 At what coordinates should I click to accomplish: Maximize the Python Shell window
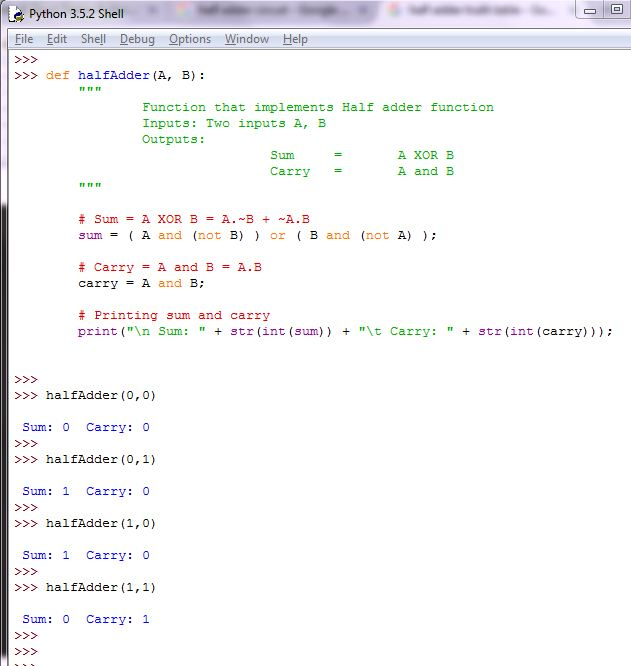coord(616,10)
